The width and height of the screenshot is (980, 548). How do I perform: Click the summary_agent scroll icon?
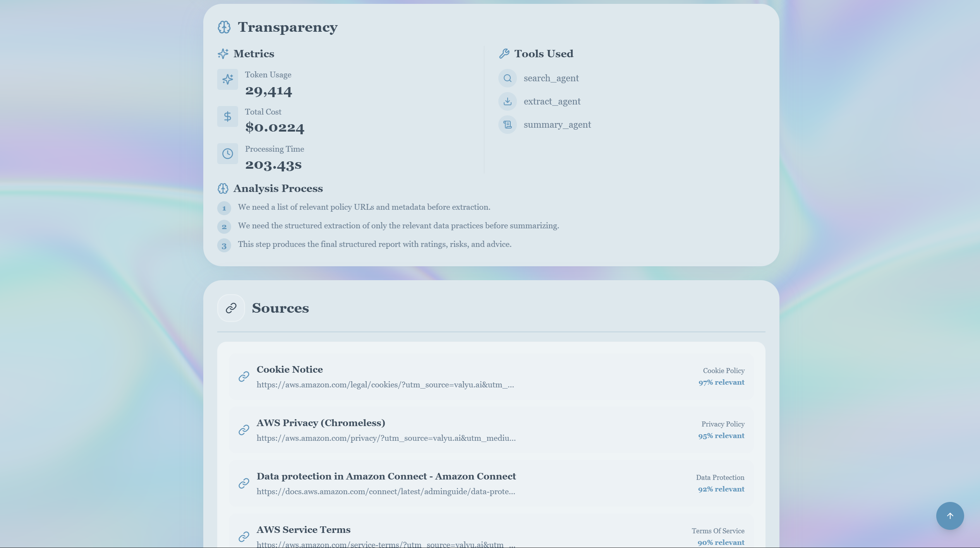507,125
